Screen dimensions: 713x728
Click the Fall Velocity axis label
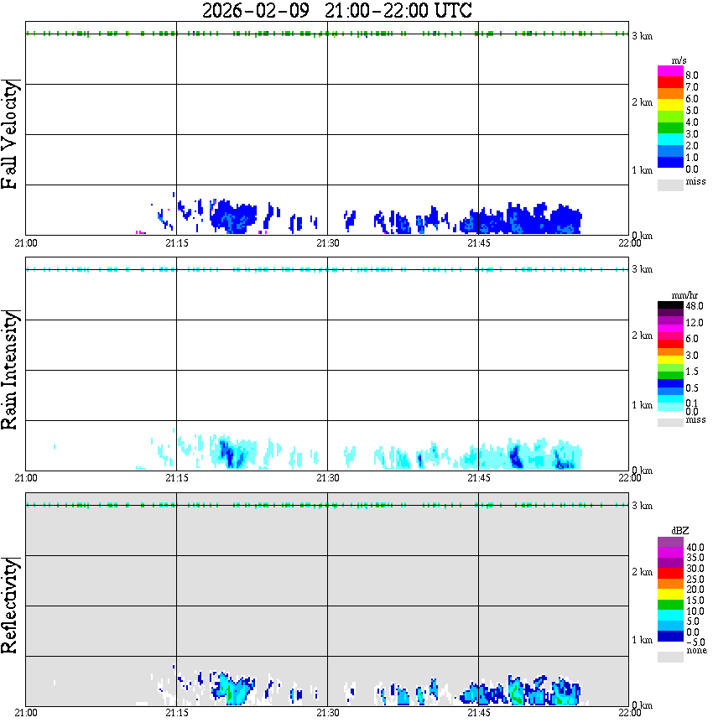tap(9, 134)
